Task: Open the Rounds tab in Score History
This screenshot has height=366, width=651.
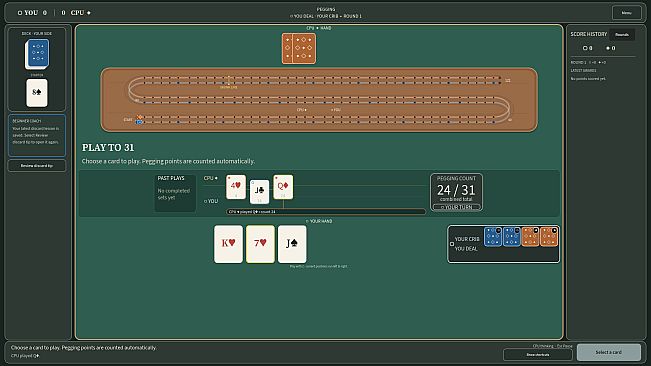Action: (x=622, y=34)
